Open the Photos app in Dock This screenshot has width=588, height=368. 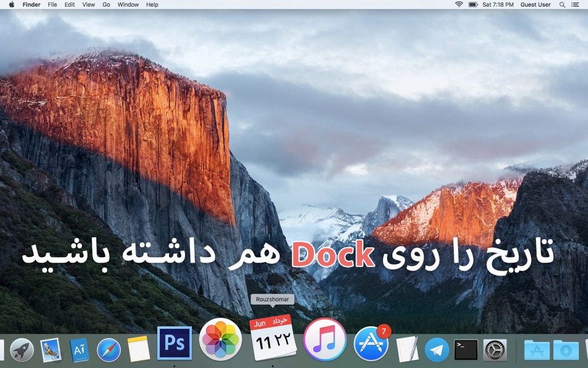click(220, 340)
